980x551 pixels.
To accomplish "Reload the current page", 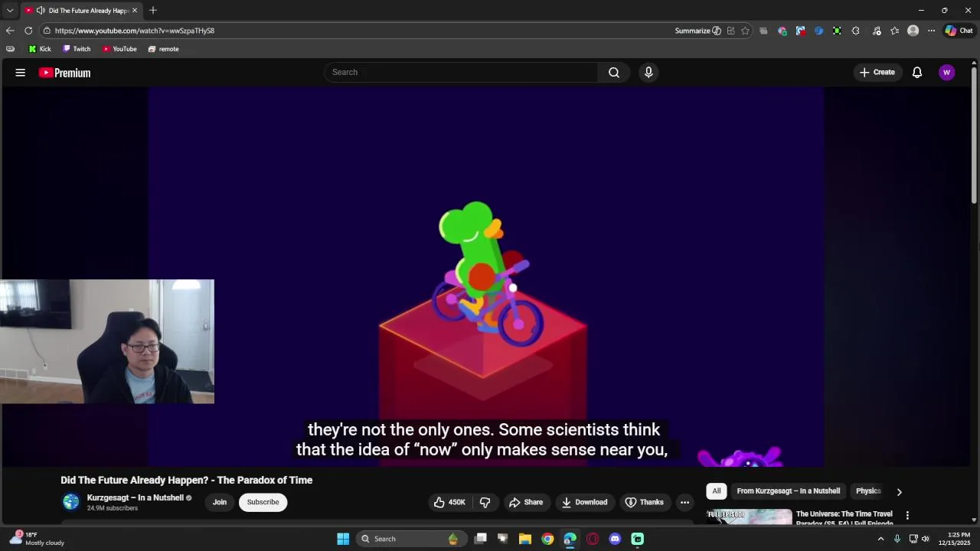I will [x=28, y=31].
